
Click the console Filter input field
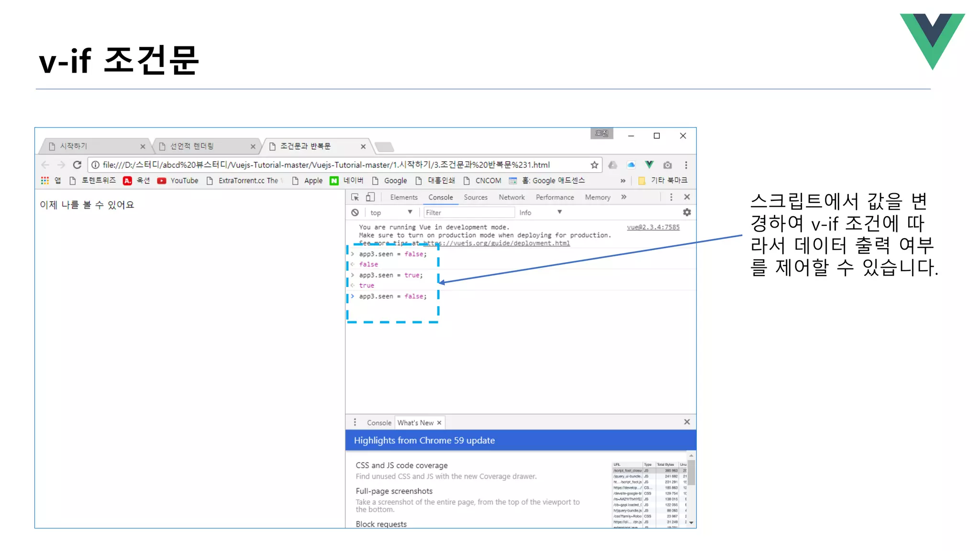tap(468, 212)
